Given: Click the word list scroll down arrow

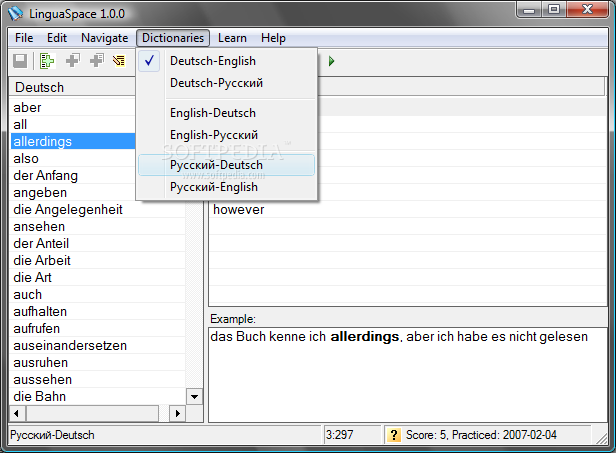Looking at the screenshot, I should pos(194,396).
